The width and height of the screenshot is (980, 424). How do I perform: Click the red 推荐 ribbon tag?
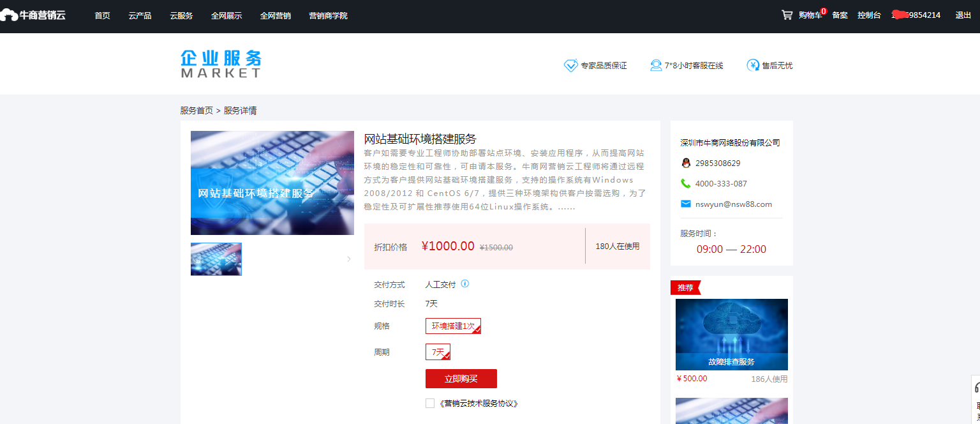pos(686,288)
